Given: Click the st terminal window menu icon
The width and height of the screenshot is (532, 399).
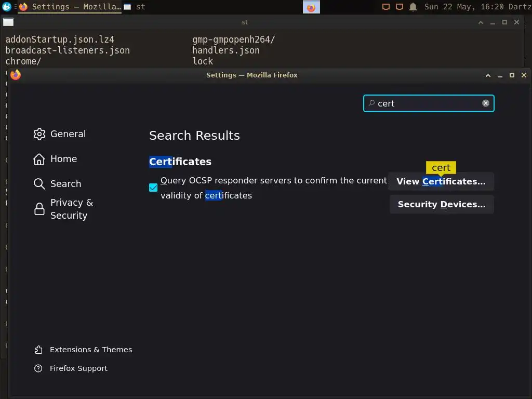Looking at the screenshot, I should point(8,22).
